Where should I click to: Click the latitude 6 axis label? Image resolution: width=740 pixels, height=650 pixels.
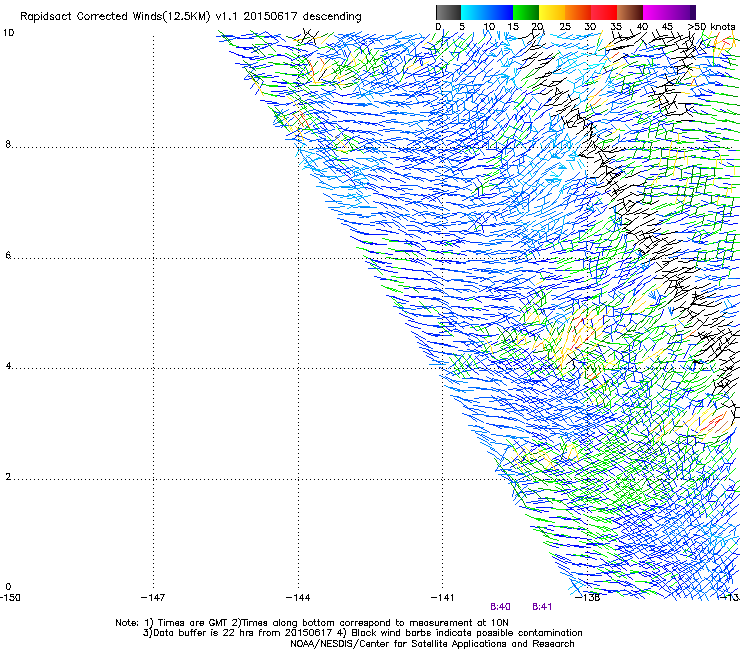(x=8, y=255)
